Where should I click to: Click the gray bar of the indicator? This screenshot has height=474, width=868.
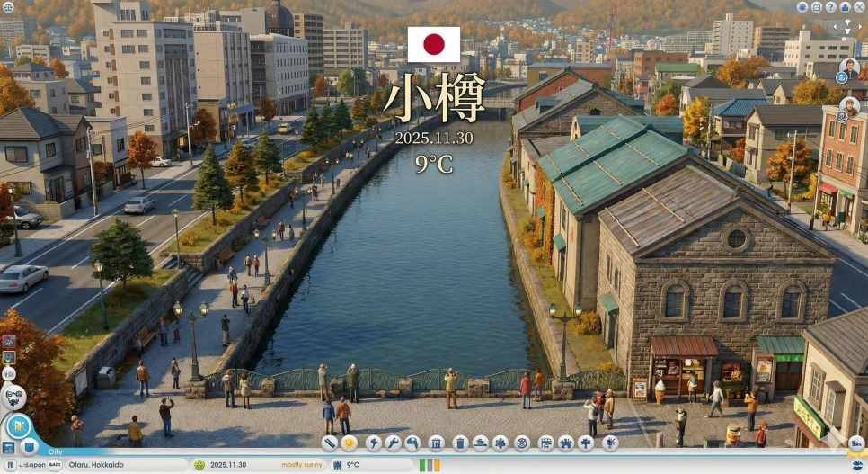click(x=430, y=465)
